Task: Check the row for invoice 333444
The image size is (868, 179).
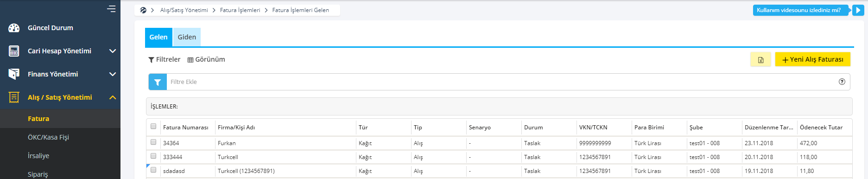Action: point(153,156)
